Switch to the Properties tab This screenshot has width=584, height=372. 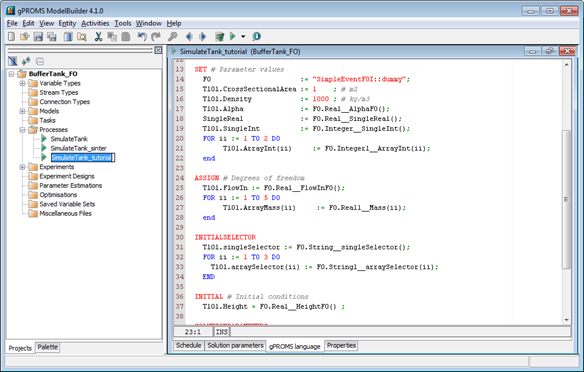[341, 345]
